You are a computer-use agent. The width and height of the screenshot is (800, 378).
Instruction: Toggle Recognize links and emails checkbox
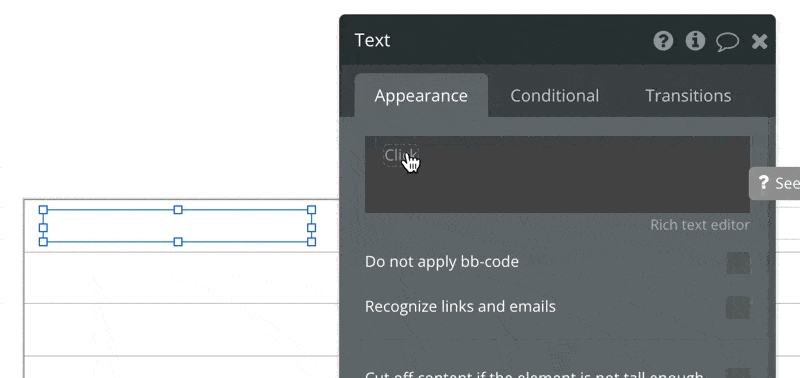[738, 308]
